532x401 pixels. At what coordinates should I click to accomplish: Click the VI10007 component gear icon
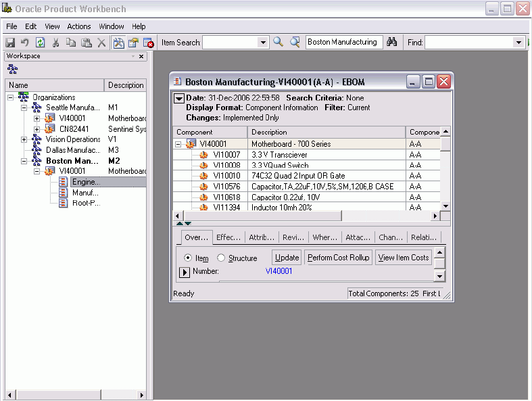(203, 155)
